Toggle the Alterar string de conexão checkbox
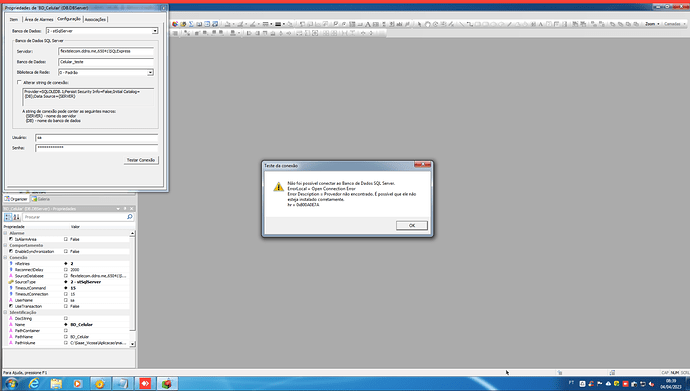Image resolution: width=690 pixels, height=391 pixels. (x=19, y=82)
